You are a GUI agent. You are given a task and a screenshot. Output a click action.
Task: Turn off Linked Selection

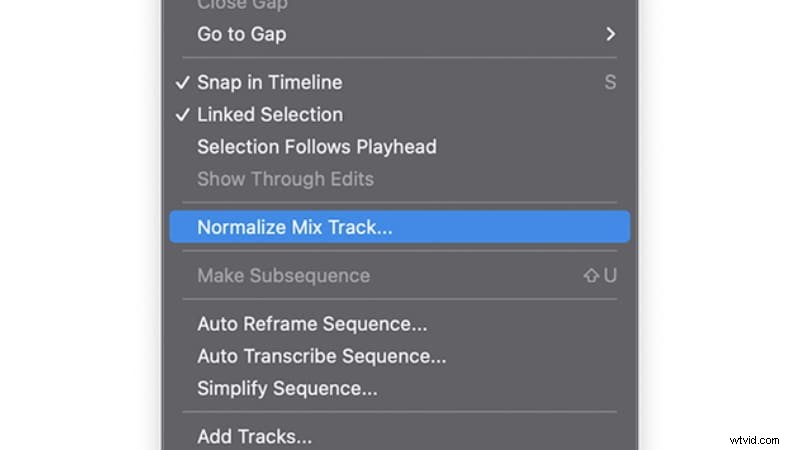point(269,115)
